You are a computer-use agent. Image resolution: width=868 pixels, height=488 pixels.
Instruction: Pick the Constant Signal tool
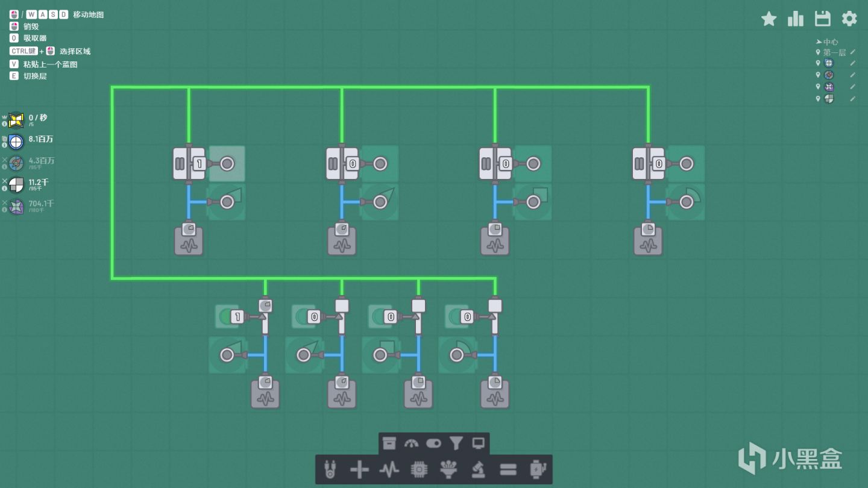tap(389, 469)
